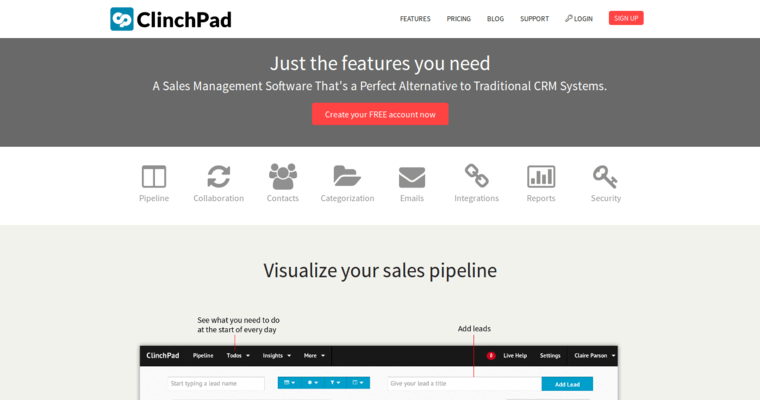
Task: Select the Pipeline feature icon
Action: click(154, 177)
